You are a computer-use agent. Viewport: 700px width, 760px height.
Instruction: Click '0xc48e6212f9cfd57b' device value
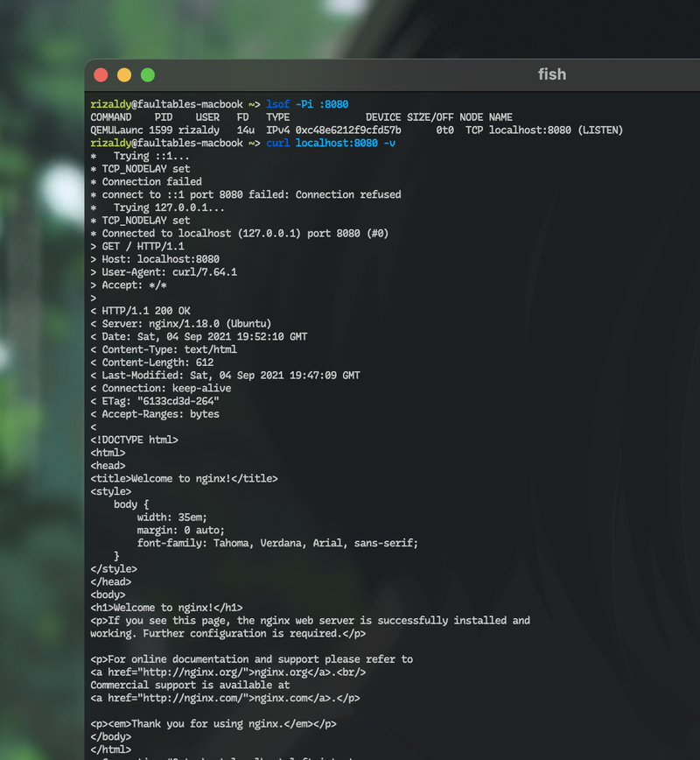[348, 130]
